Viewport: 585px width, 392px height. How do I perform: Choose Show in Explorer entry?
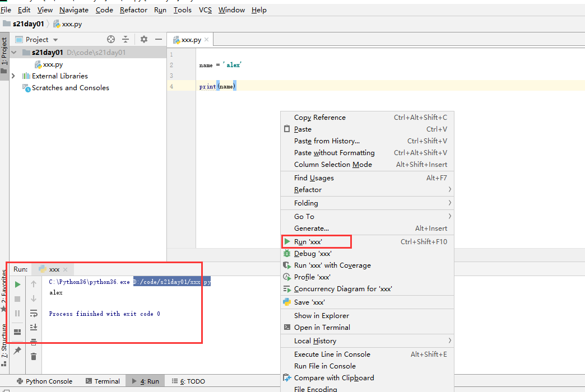coord(367,315)
